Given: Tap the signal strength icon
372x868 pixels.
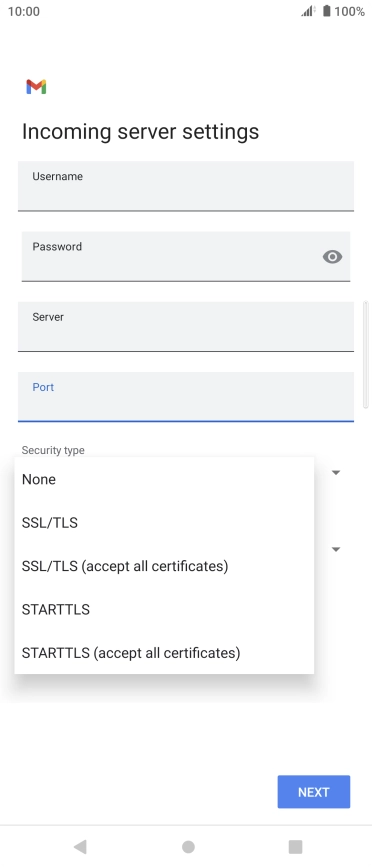Looking at the screenshot, I should click(x=308, y=11).
